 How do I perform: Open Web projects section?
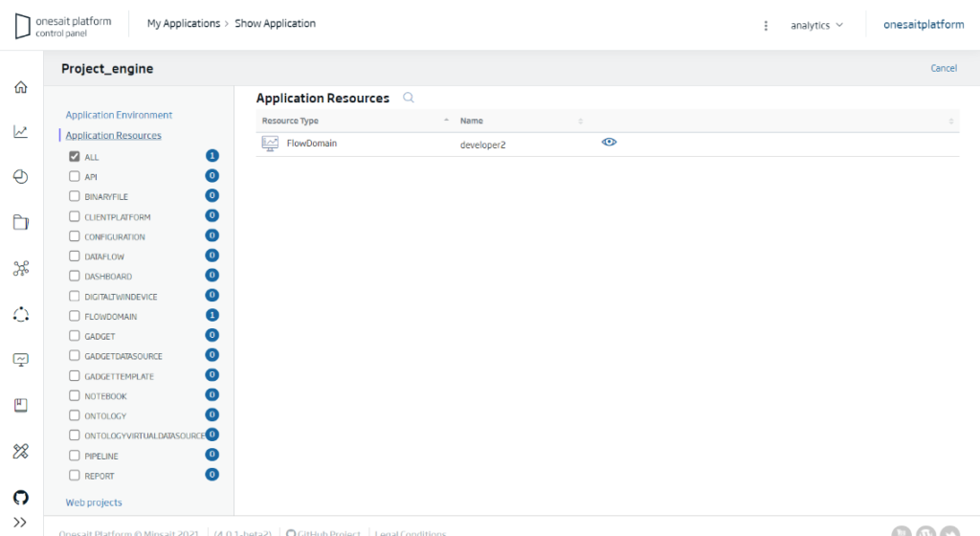pyautogui.click(x=94, y=502)
